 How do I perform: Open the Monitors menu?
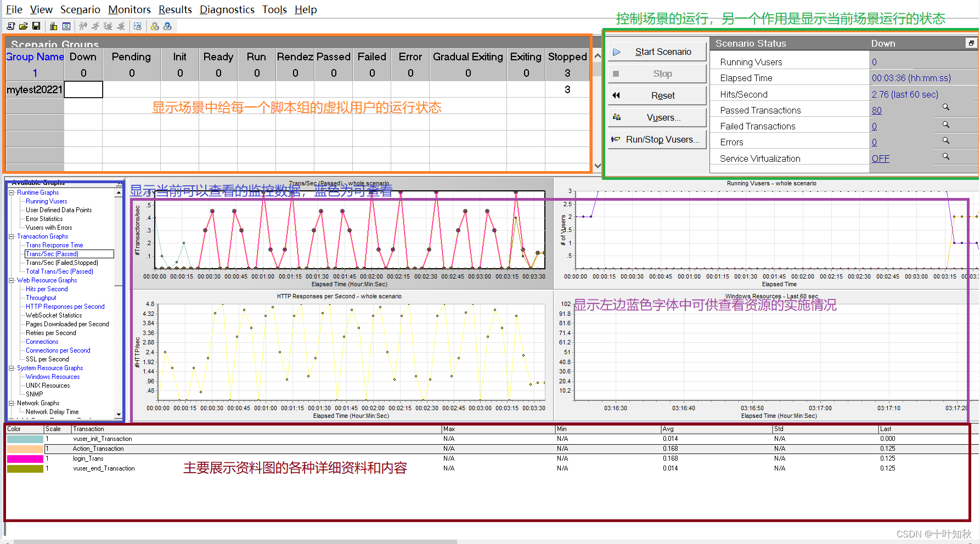pos(129,9)
